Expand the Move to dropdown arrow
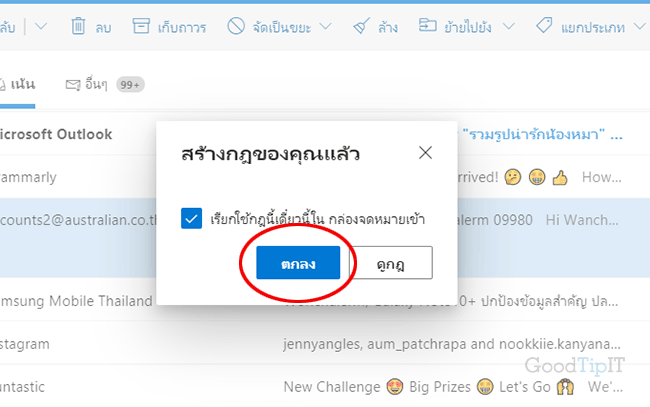Screen dimensions: 650x407 (509, 27)
